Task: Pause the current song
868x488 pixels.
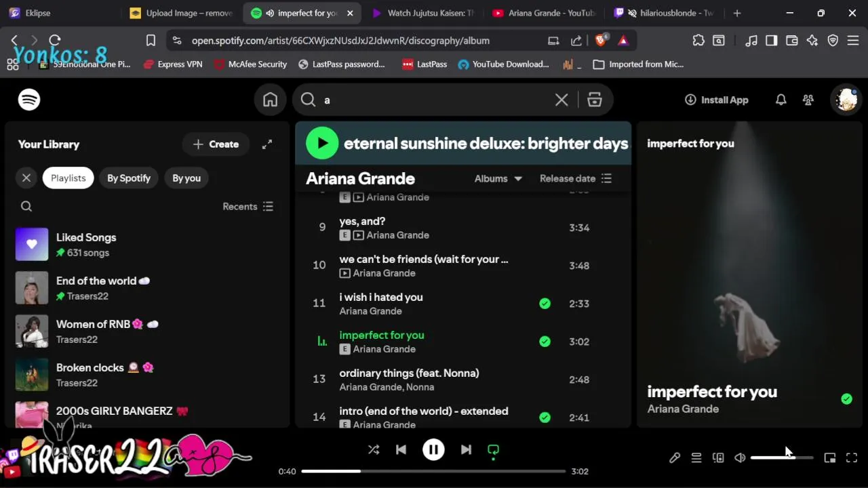Action: [x=433, y=449]
